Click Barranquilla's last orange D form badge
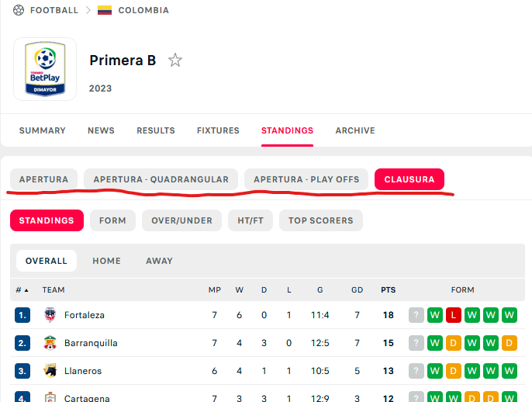Viewport: 532px width, 402px height. [x=510, y=343]
